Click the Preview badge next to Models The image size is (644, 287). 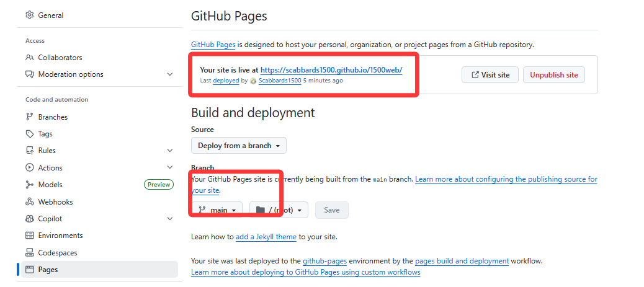tap(159, 185)
